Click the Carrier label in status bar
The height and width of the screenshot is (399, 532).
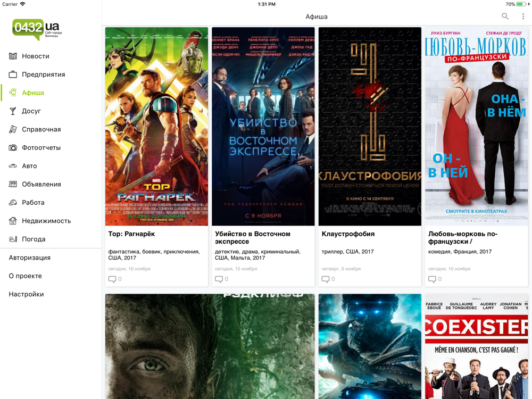tap(10, 4)
